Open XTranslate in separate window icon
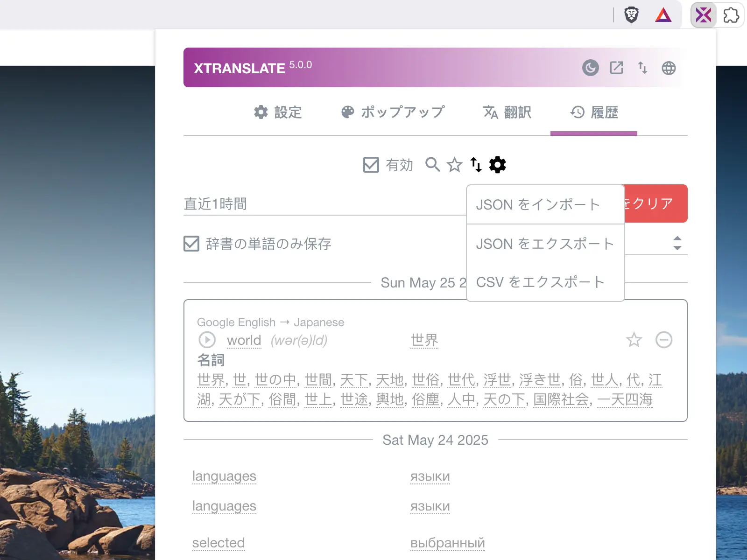The height and width of the screenshot is (560, 747). (x=616, y=68)
